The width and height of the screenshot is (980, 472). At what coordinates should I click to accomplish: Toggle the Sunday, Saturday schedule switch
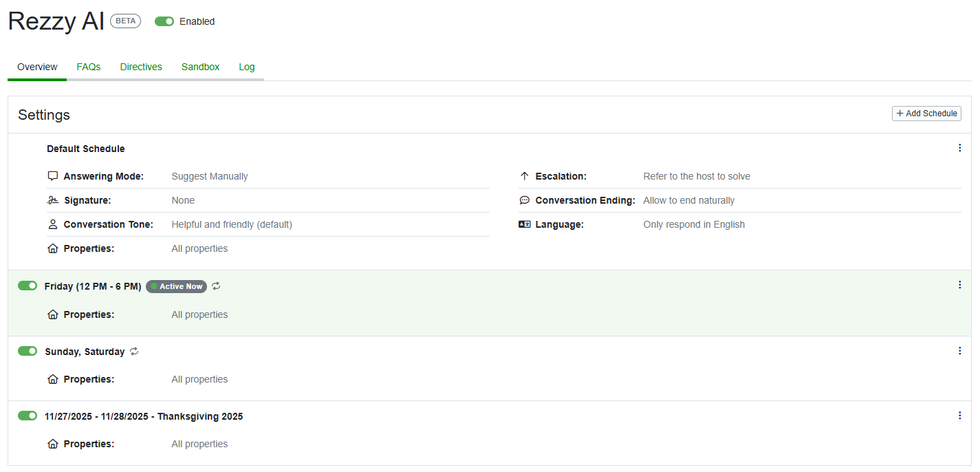tap(27, 350)
